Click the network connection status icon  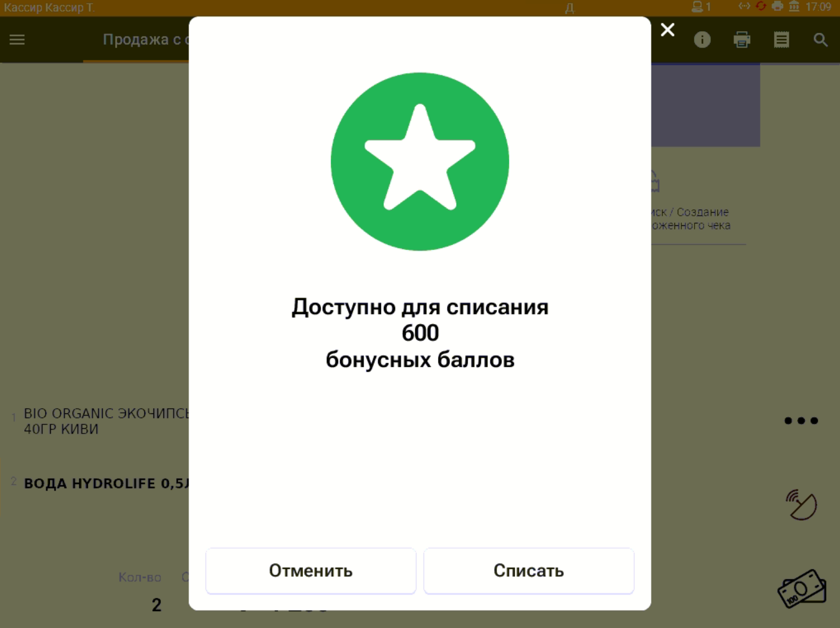744,6
